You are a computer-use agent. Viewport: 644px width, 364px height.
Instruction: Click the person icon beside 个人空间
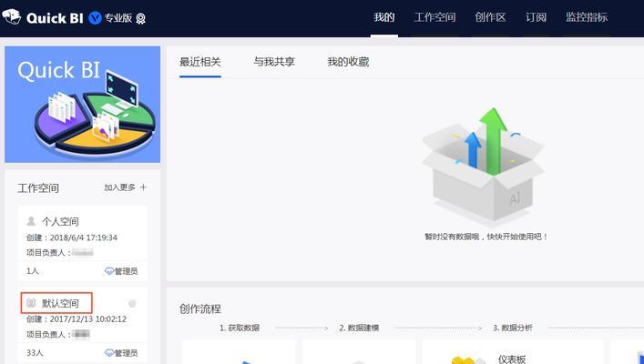click(31, 222)
